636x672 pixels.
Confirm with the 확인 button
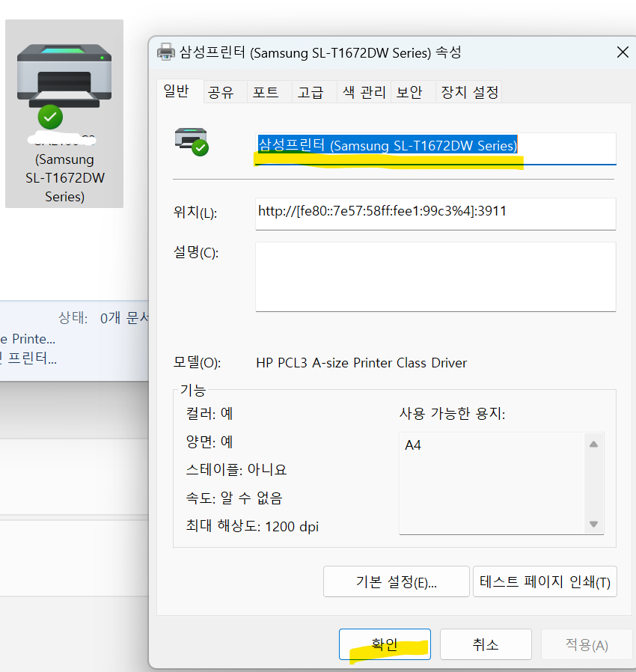point(385,644)
